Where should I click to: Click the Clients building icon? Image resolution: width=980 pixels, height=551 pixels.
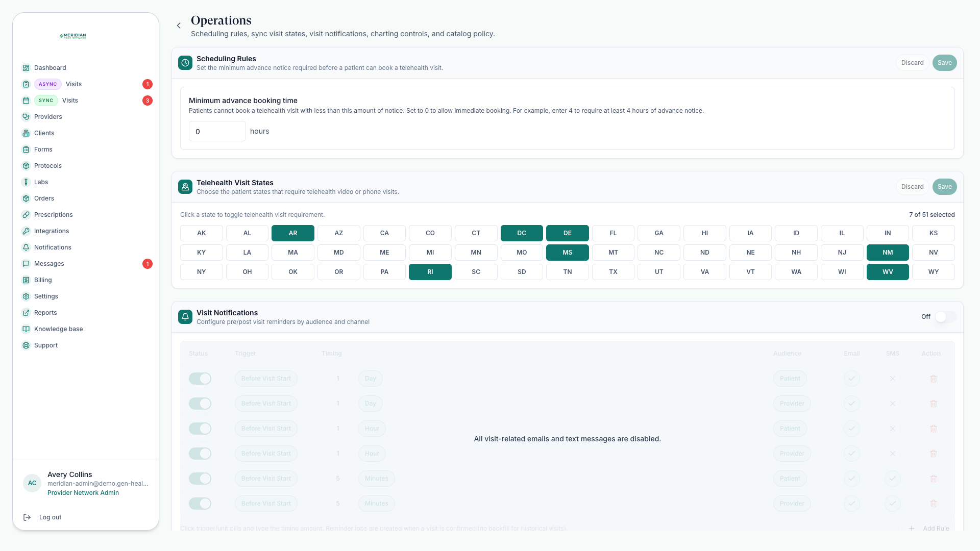pyautogui.click(x=26, y=133)
